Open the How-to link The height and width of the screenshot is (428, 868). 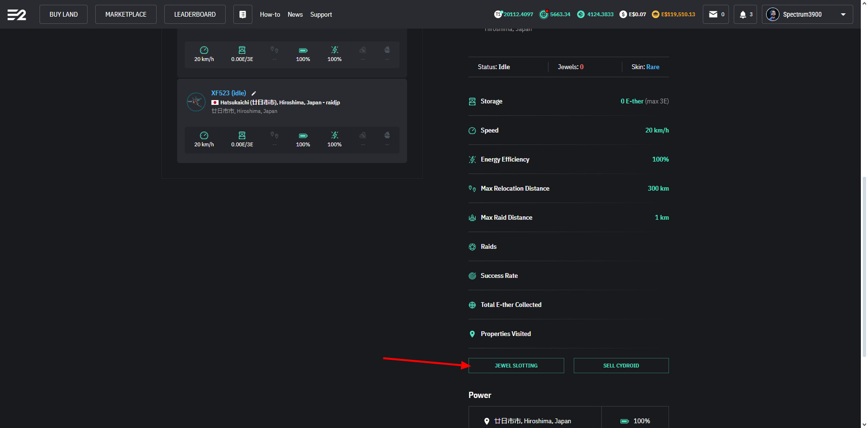269,14
